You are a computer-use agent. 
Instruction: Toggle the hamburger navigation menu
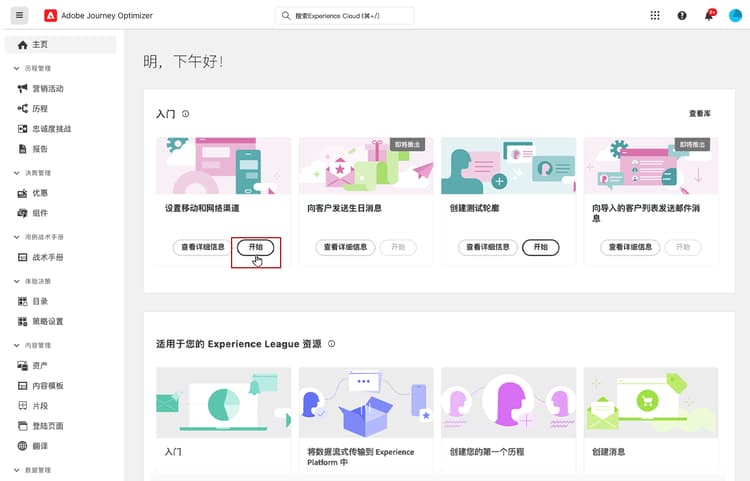click(x=19, y=15)
